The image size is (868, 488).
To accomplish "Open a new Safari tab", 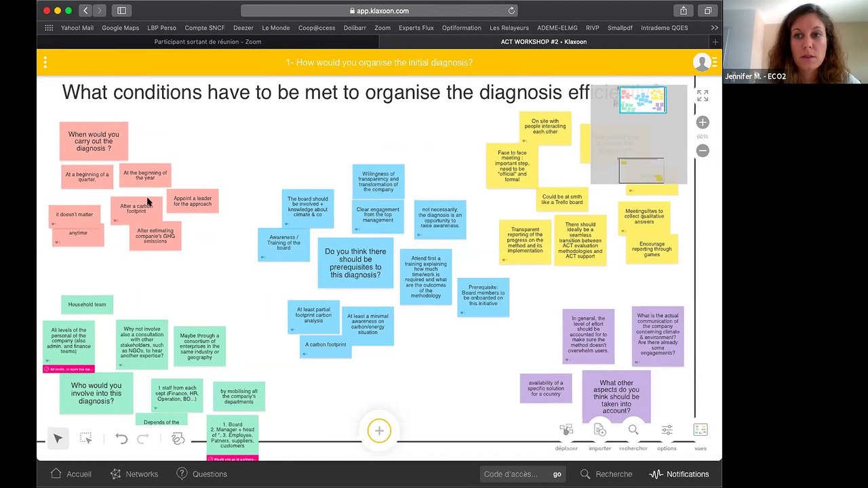I will click(x=715, y=42).
